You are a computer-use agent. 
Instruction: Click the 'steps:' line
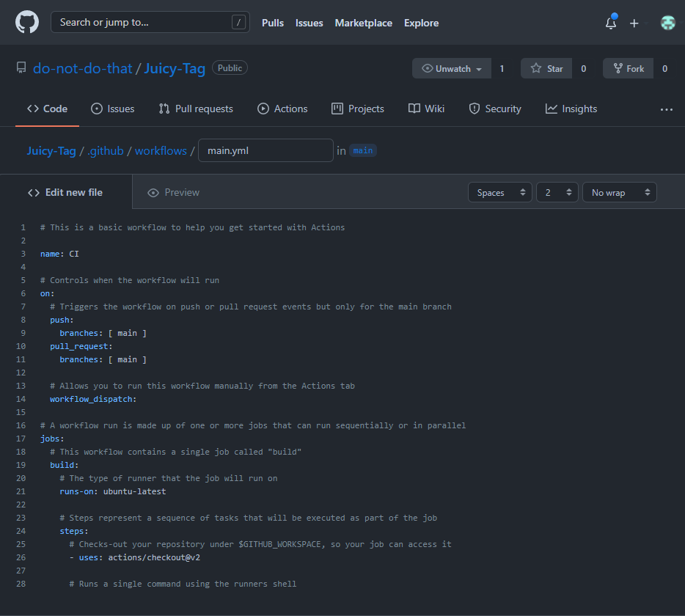tap(74, 531)
